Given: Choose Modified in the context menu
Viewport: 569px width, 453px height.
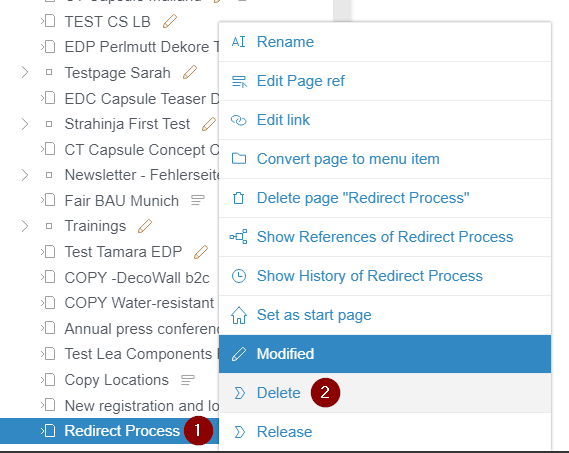Looking at the screenshot, I should pyautogui.click(x=385, y=354).
